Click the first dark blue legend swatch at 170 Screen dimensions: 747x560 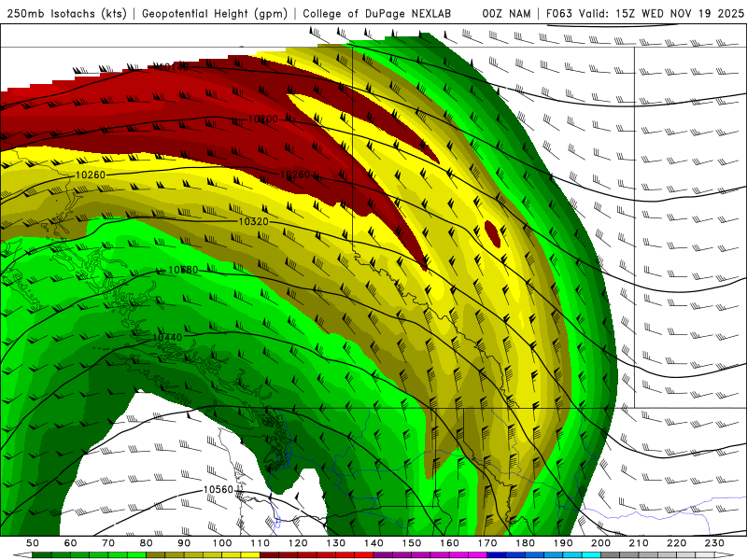497,555
